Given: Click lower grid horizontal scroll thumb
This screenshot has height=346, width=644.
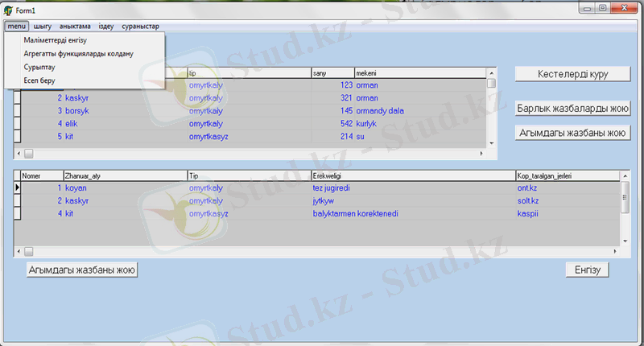Looking at the screenshot, I should click(28, 251).
